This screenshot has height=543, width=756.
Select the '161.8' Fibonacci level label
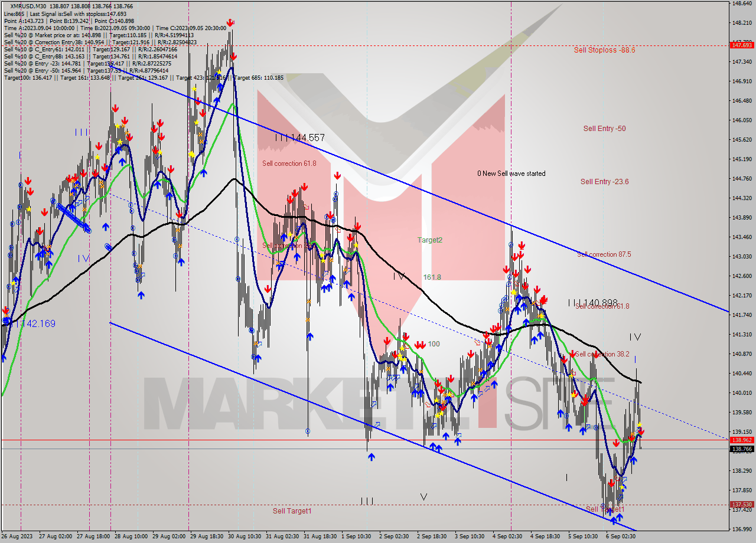pyautogui.click(x=432, y=277)
